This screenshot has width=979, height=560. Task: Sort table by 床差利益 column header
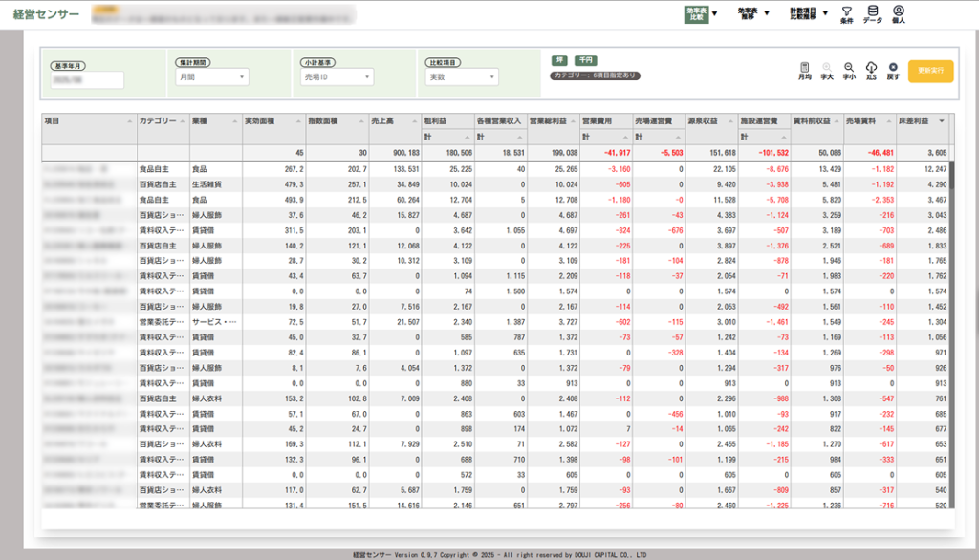[x=921, y=121]
